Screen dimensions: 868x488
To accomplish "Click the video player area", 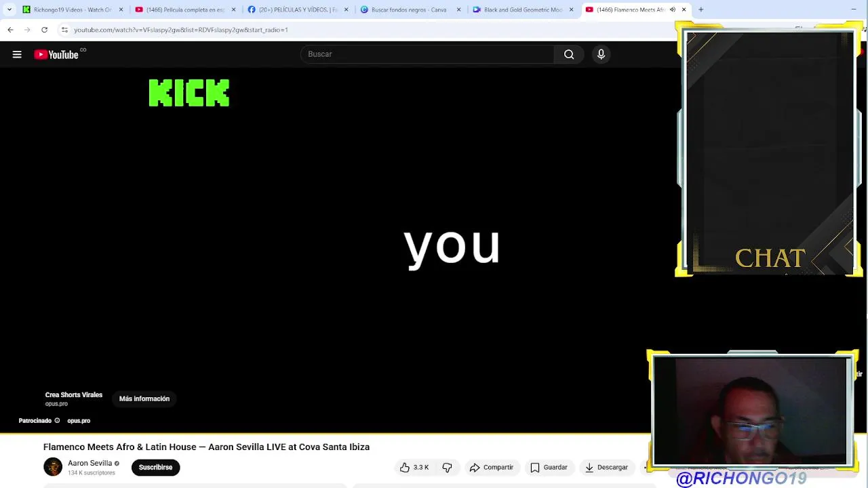I will [339, 249].
